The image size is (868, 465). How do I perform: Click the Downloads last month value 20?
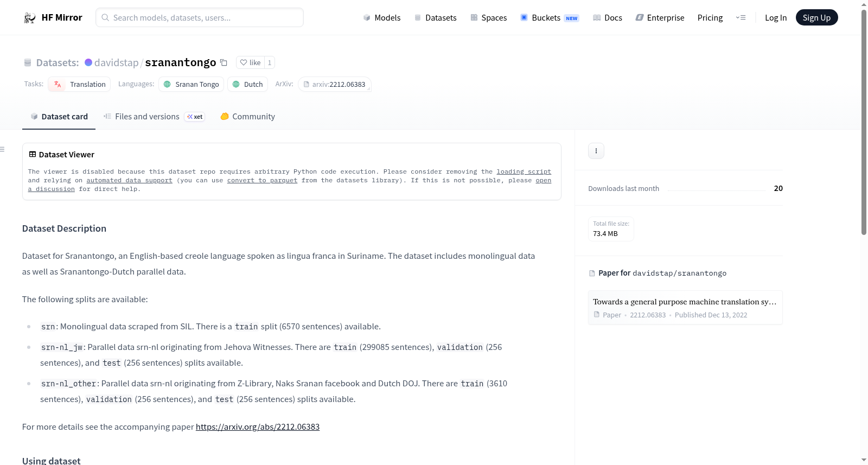pyautogui.click(x=778, y=188)
